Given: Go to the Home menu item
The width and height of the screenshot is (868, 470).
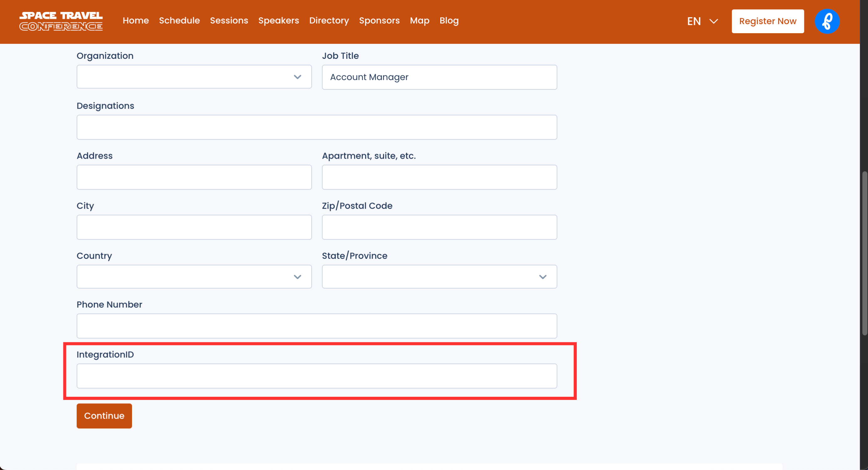Looking at the screenshot, I should pos(136,21).
